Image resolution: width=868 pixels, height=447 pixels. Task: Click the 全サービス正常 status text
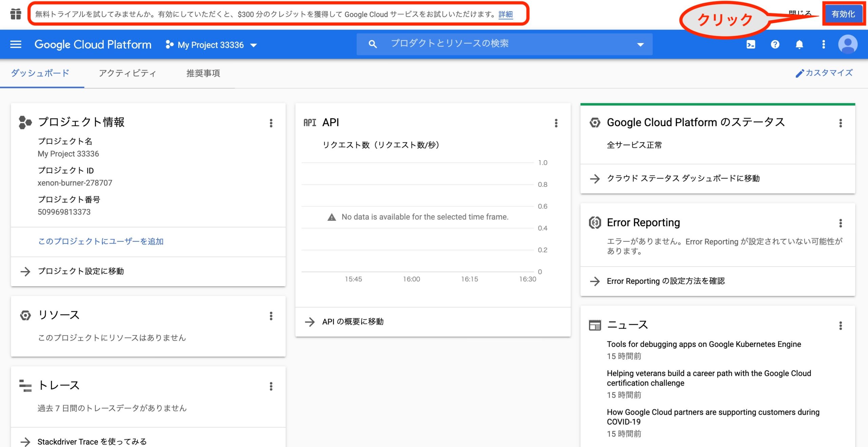634,145
